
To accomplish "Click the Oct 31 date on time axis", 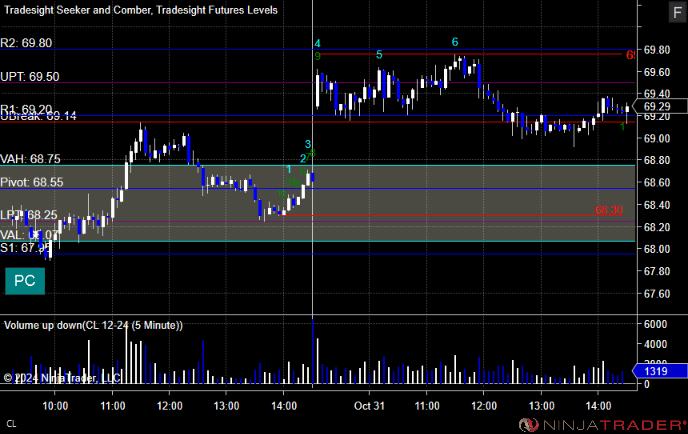I will coord(369,406).
